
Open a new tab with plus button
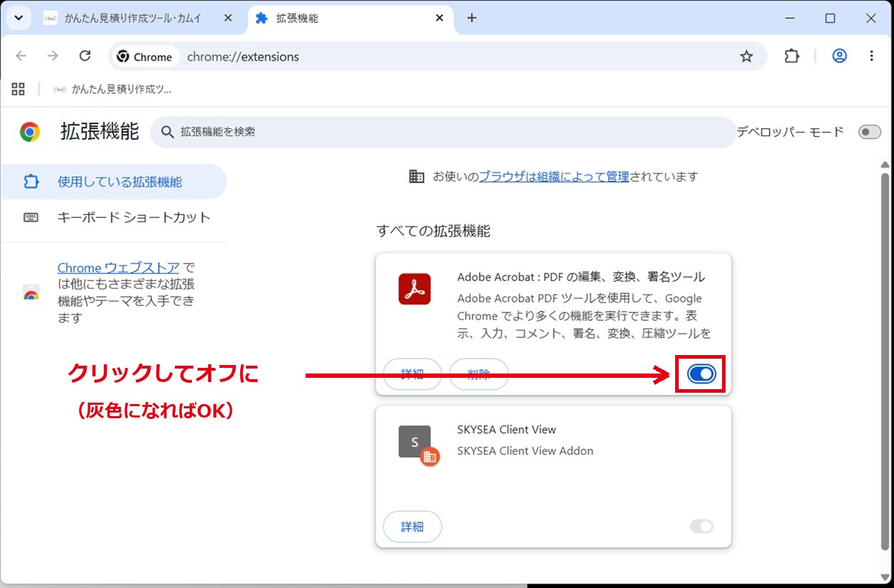point(472,18)
